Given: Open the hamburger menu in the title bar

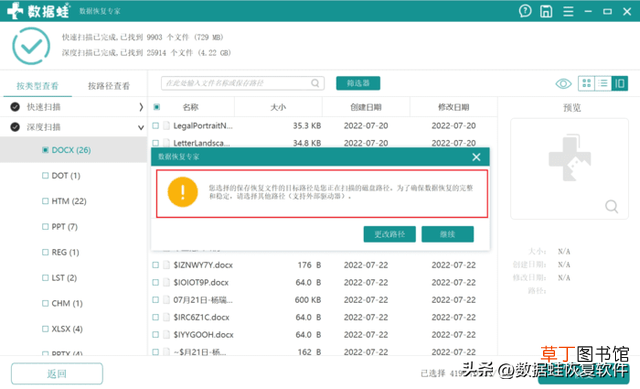Looking at the screenshot, I should pyautogui.click(x=568, y=11).
